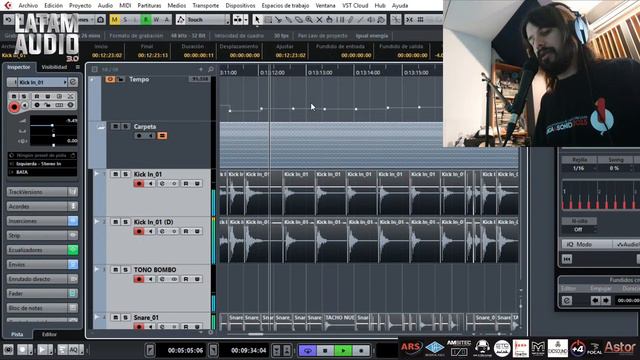
Task: Toggle global Mute M button in toolbar
Action: pos(115,20)
